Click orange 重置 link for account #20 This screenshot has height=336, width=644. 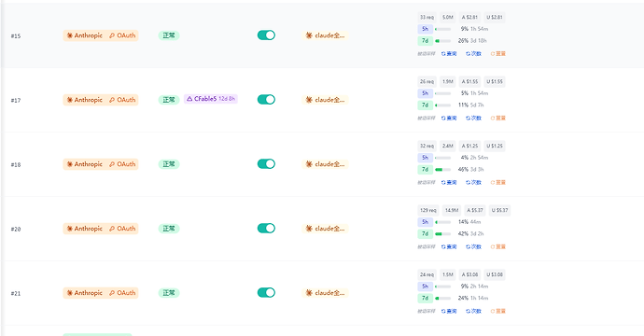498,246
